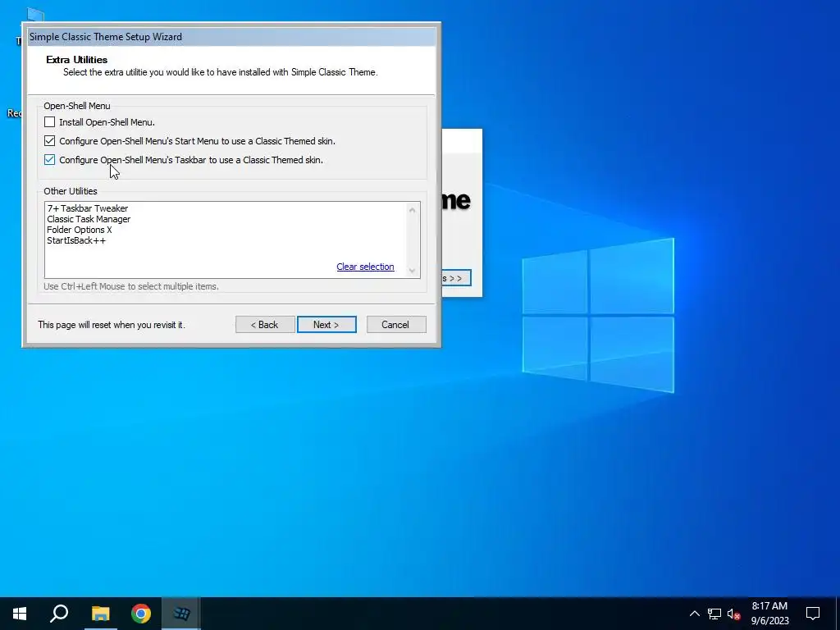Select Folder Options X in the list
Viewport: 840px width, 630px height.
[x=80, y=230]
